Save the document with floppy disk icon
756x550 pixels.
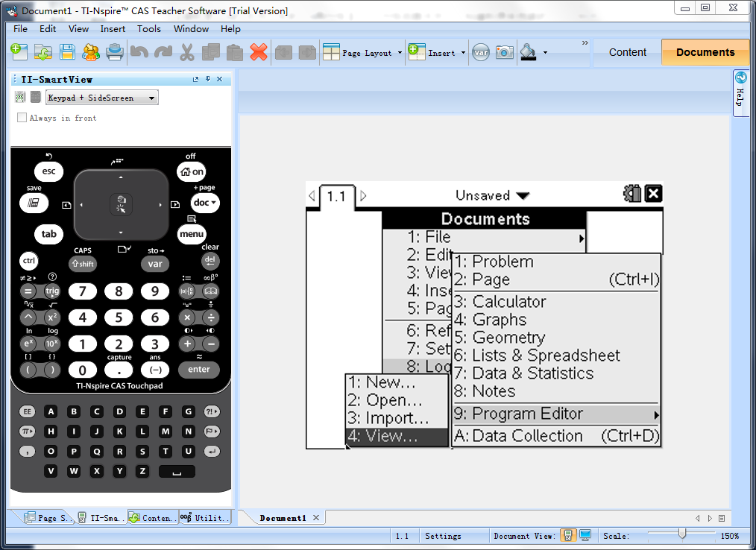coord(67,52)
